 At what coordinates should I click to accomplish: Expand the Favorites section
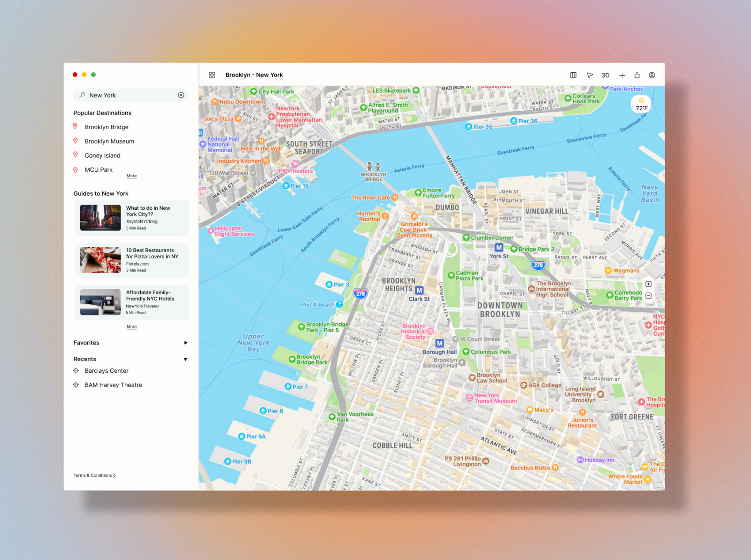click(185, 343)
